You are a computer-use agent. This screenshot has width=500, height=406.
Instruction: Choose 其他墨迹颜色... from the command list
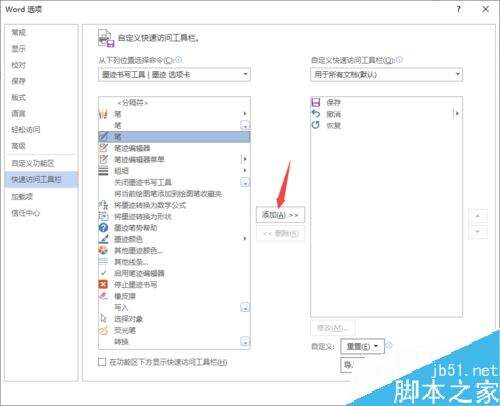click(x=174, y=250)
